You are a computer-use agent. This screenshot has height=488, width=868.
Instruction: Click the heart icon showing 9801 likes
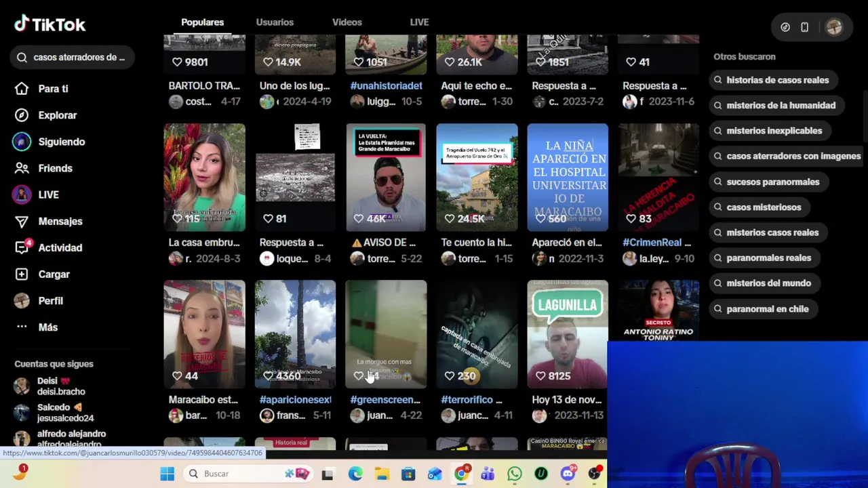177,62
